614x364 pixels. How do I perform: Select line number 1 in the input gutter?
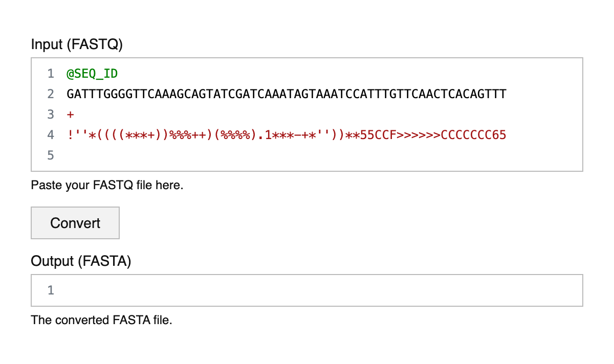[50, 74]
